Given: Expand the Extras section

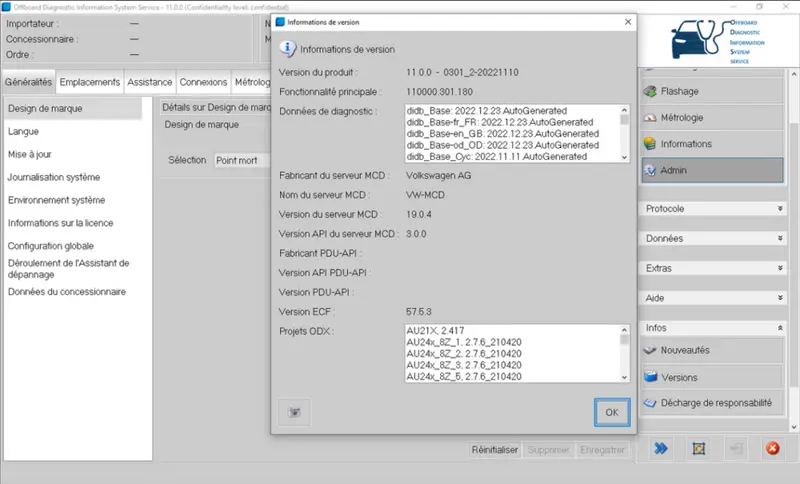Looking at the screenshot, I should [x=713, y=268].
